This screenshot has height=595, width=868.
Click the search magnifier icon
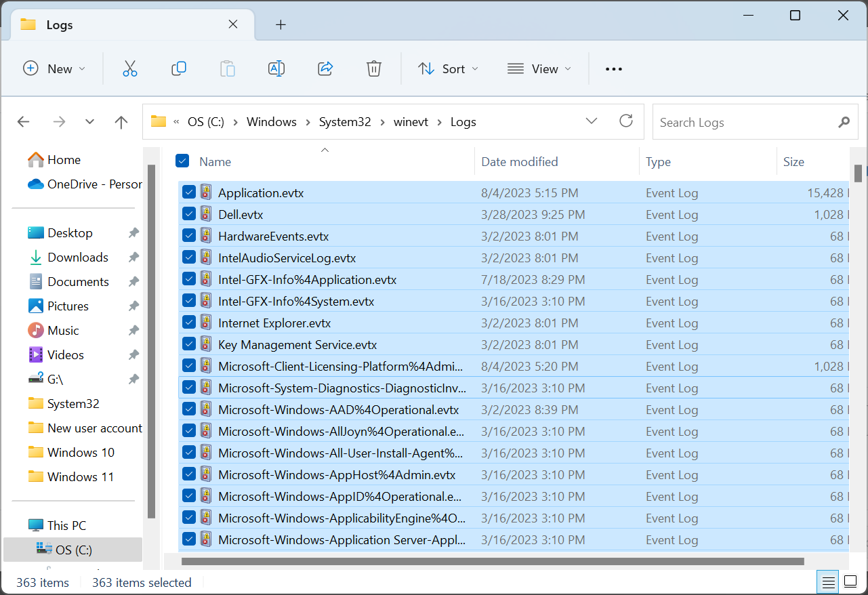844,123
